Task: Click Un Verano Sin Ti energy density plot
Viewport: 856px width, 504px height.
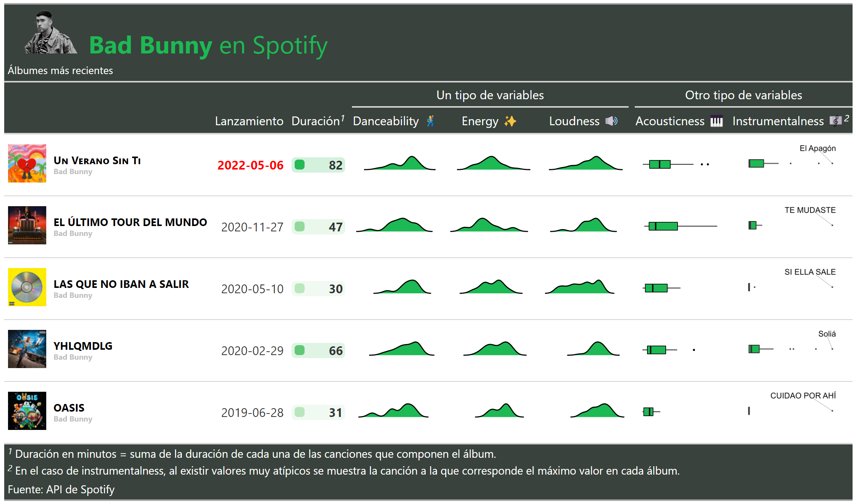Action: 493,163
